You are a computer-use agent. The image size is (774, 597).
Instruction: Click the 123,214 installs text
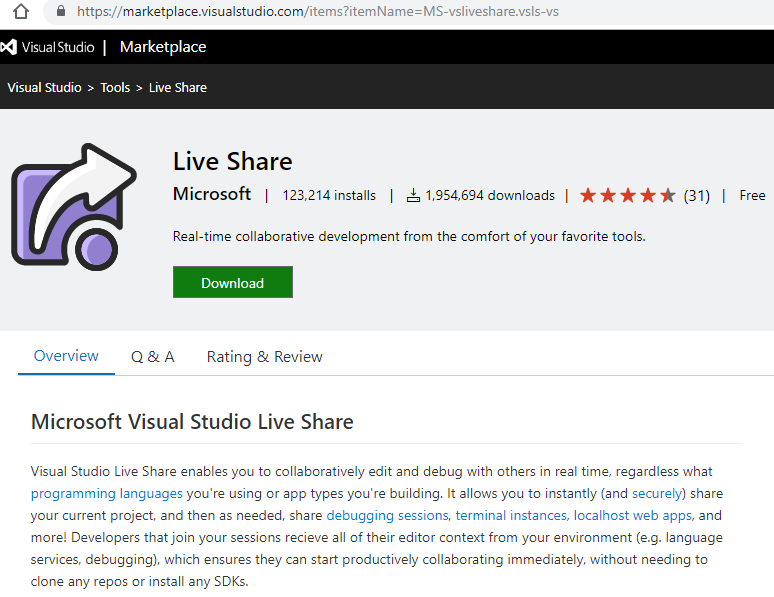[x=329, y=196]
